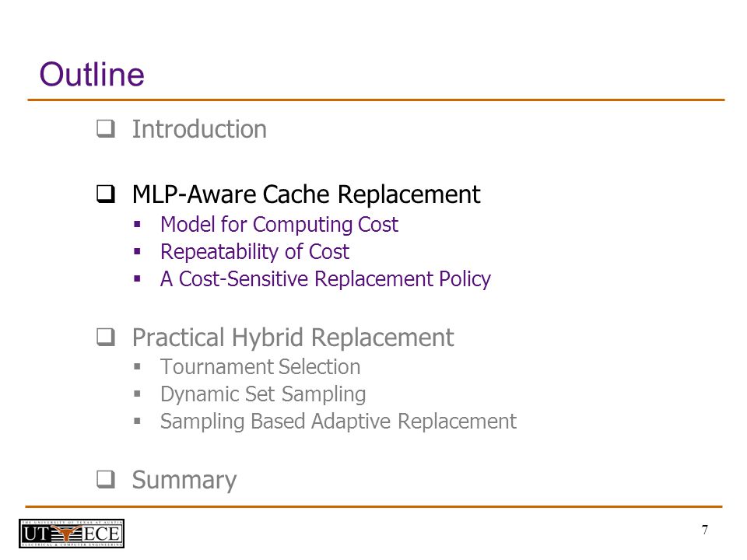Click the slide number 7

(x=705, y=530)
